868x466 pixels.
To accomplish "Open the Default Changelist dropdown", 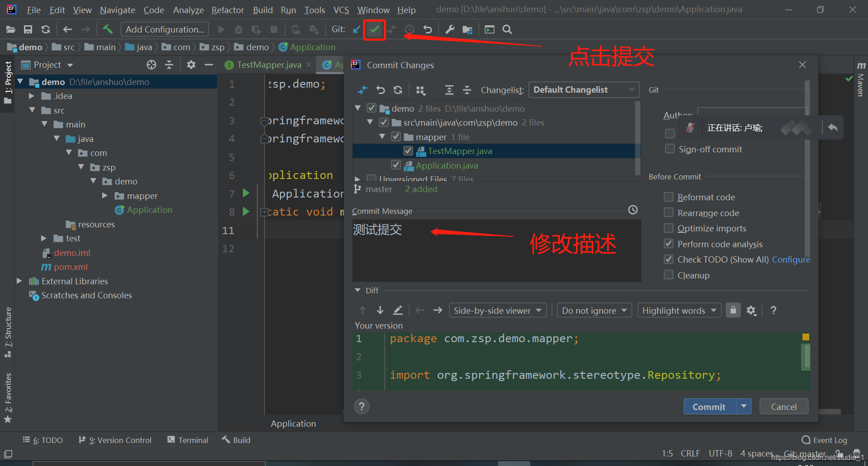I will pyautogui.click(x=584, y=89).
